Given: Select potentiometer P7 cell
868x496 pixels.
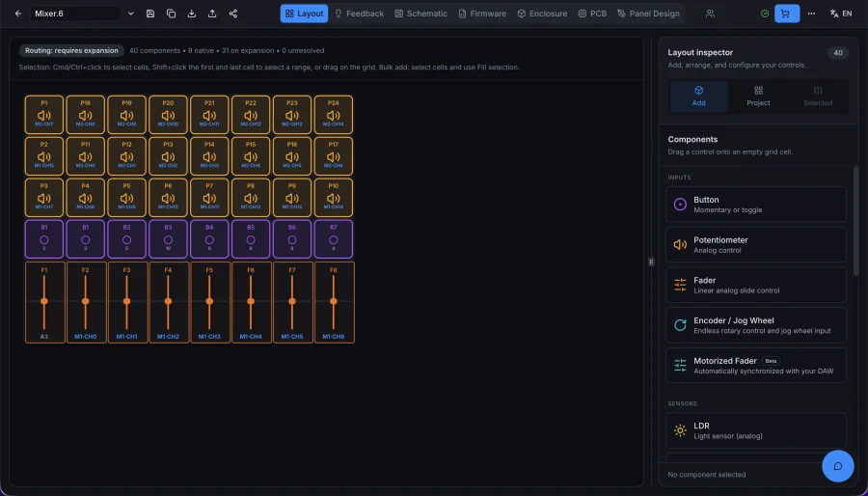Looking at the screenshot, I should click(209, 198).
